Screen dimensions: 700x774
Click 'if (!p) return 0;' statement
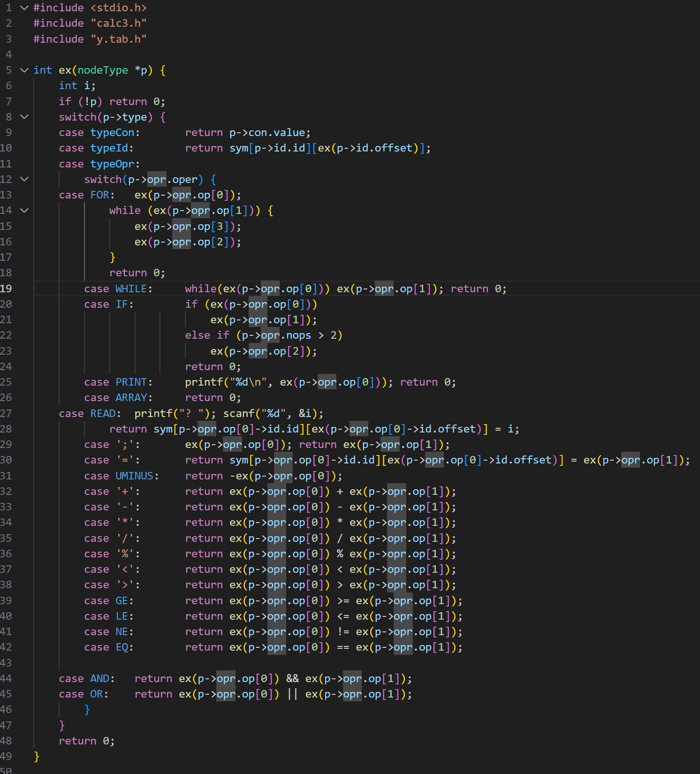click(x=112, y=101)
